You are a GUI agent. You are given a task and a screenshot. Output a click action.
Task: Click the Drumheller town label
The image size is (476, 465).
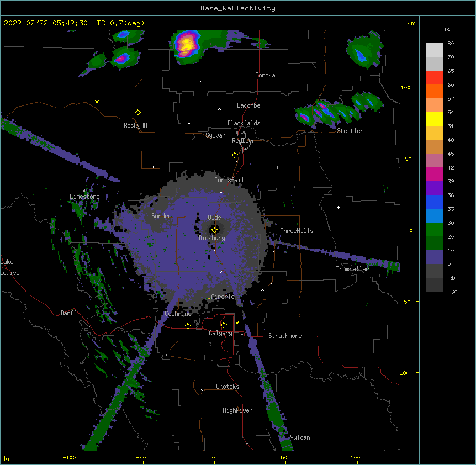pos(352,269)
